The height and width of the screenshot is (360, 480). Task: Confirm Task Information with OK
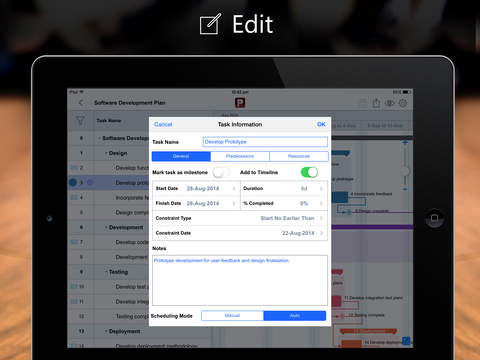pos(321,124)
